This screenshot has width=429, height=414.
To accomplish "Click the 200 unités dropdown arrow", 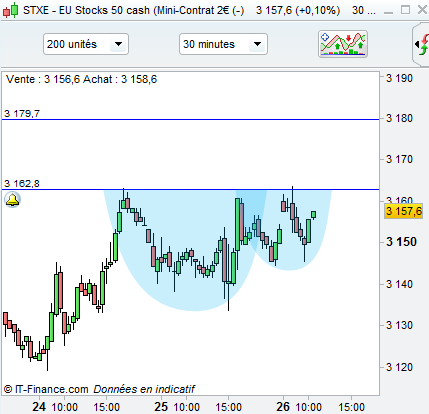I will point(118,44).
